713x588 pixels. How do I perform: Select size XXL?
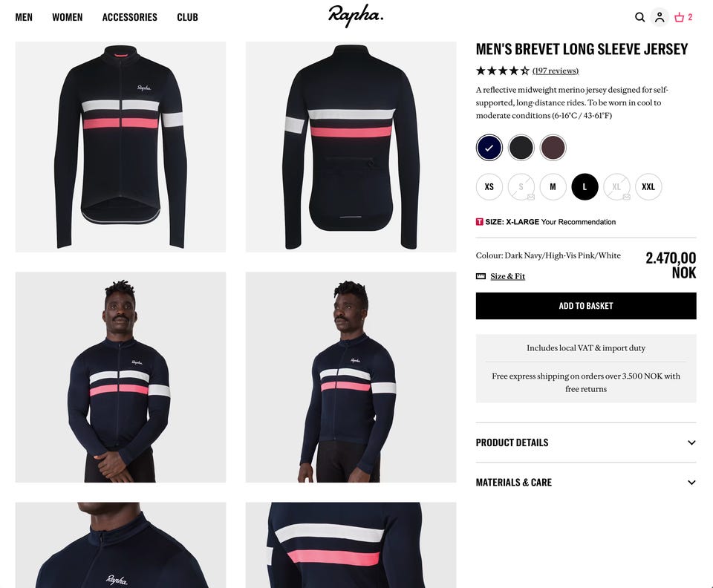[x=648, y=187]
